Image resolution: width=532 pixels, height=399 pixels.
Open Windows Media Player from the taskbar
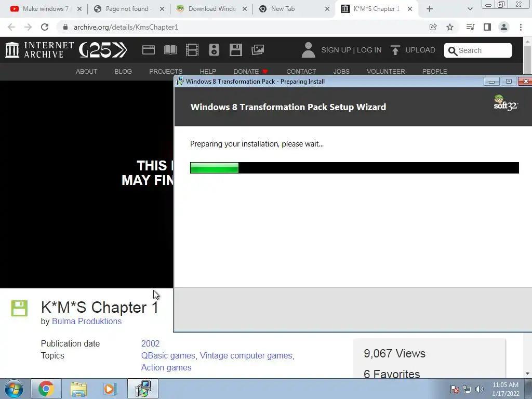tap(110, 389)
